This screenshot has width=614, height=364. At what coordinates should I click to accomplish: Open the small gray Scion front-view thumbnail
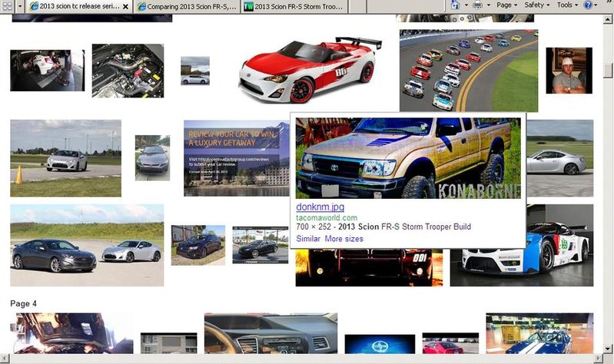(x=152, y=157)
